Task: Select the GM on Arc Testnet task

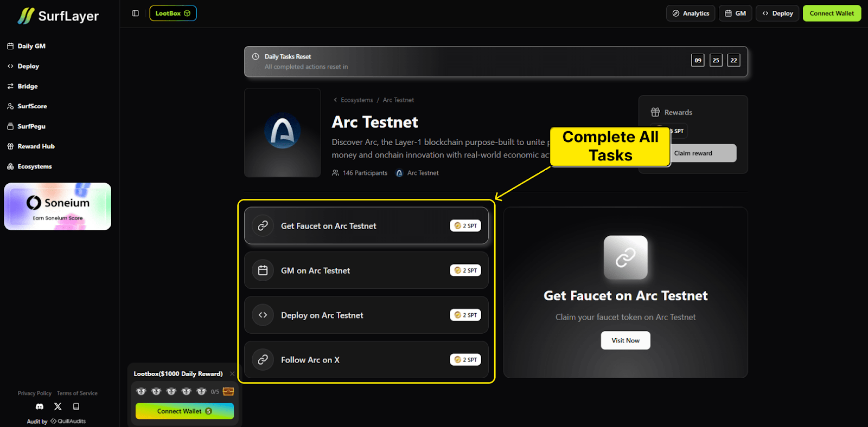Action: click(x=366, y=270)
